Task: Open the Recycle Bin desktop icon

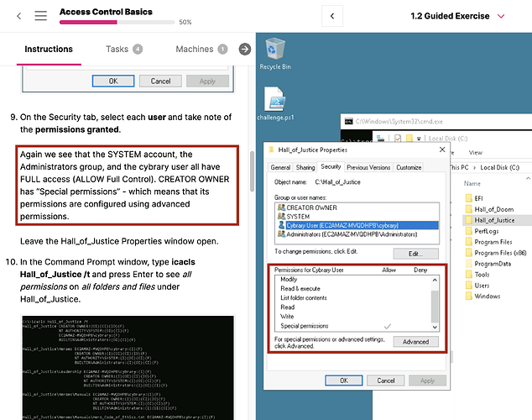Action: (x=275, y=53)
